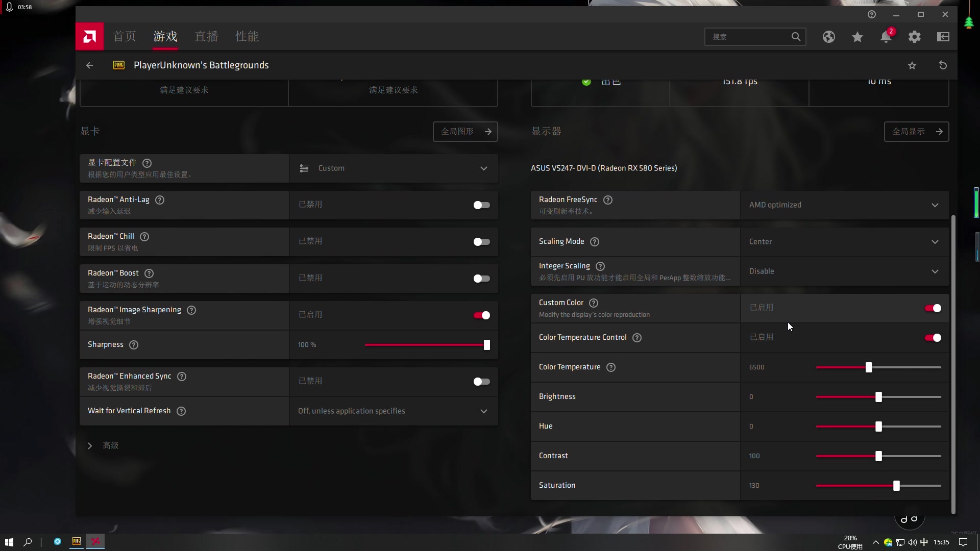
Task: Click the back arrow beside PUBG title
Action: (x=90, y=65)
